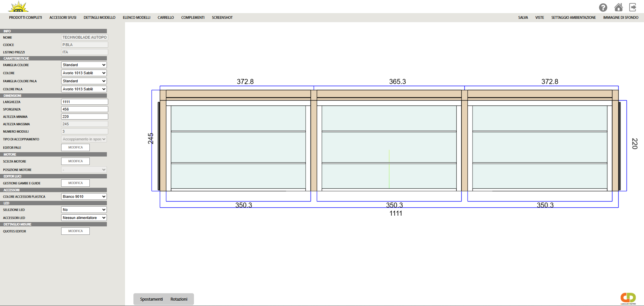Click Modifica button for Quotes Editor
This screenshot has width=644, height=306.
[x=75, y=231]
